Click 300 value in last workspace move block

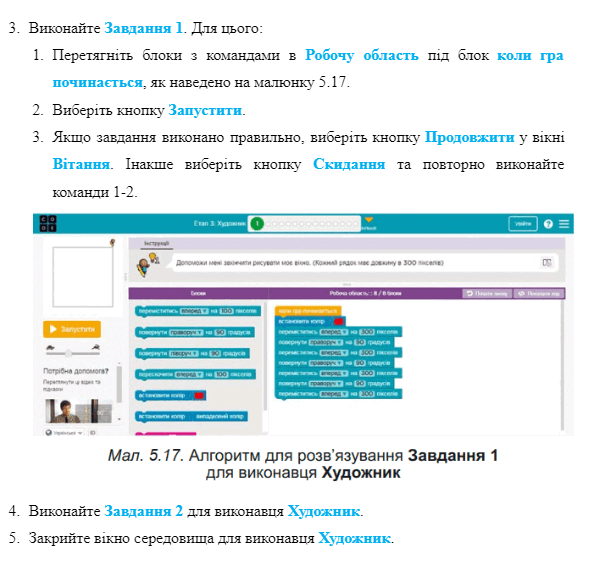(x=366, y=394)
